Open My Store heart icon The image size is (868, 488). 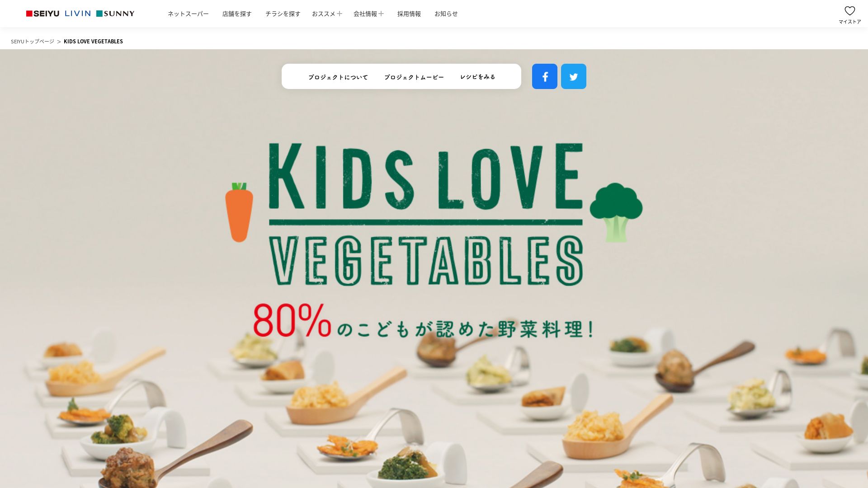coord(850,14)
